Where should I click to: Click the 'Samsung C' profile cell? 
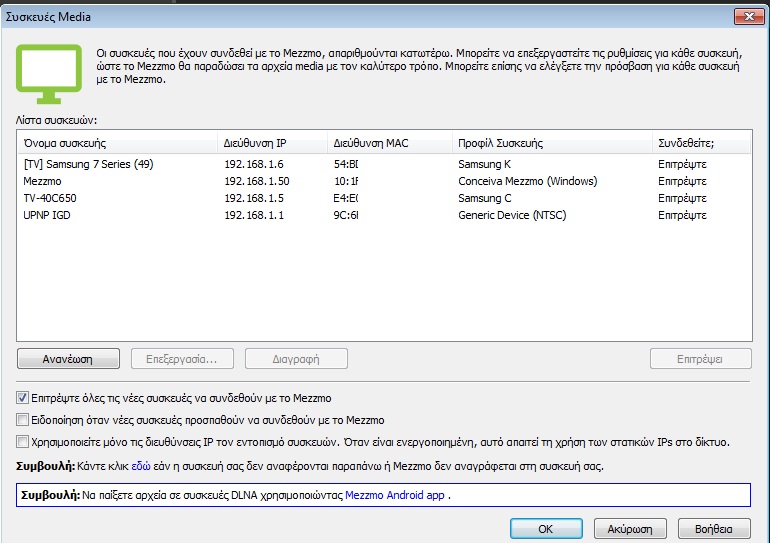pos(485,198)
